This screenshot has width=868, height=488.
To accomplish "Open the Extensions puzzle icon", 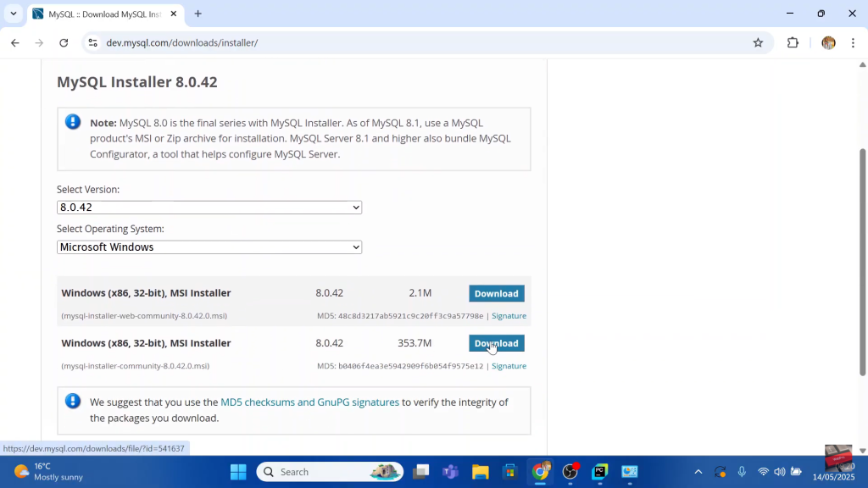I will pyautogui.click(x=793, y=42).
